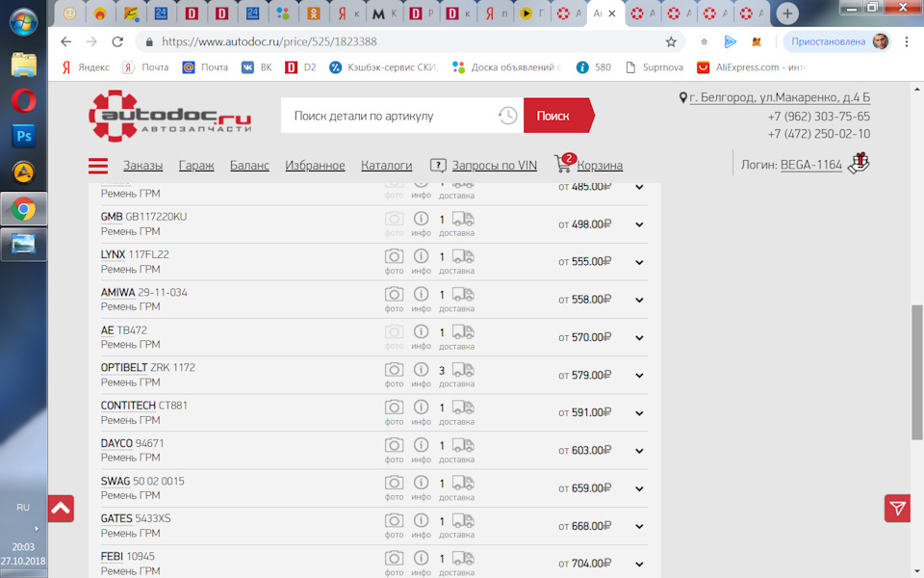Show info for GATES 5433XS
This screenshot has height=578, width=924.
tap(421, 520)
